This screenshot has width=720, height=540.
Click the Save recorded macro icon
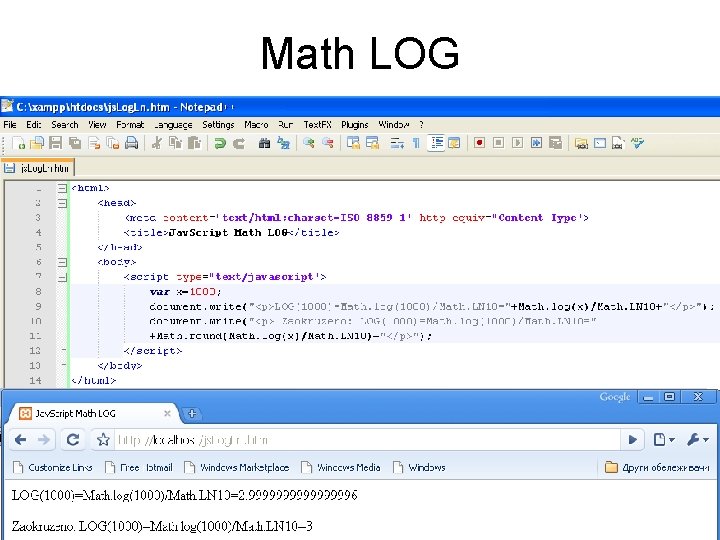[556, 143]
